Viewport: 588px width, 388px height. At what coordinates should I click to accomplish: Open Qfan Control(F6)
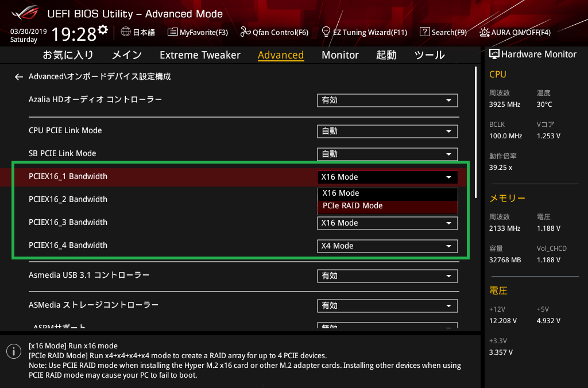(x=274, y=32)
